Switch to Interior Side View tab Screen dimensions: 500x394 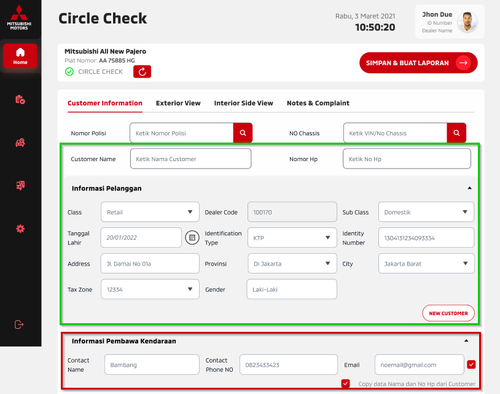[x=244, y=103]
